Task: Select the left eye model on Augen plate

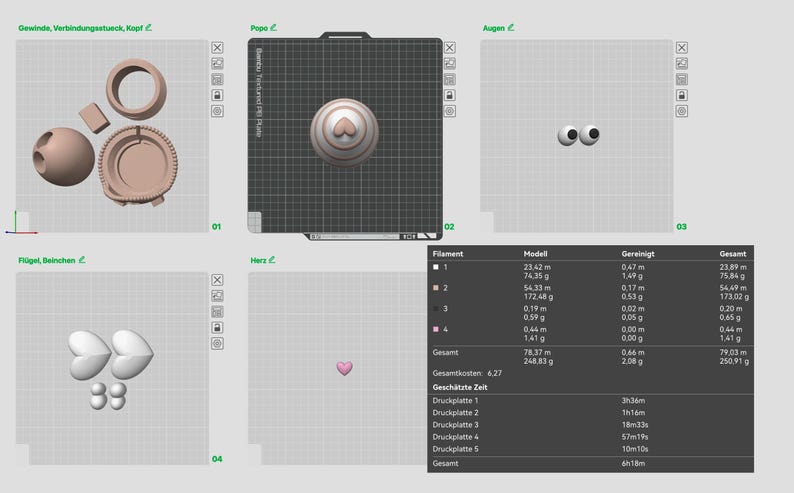Action: 568,136
